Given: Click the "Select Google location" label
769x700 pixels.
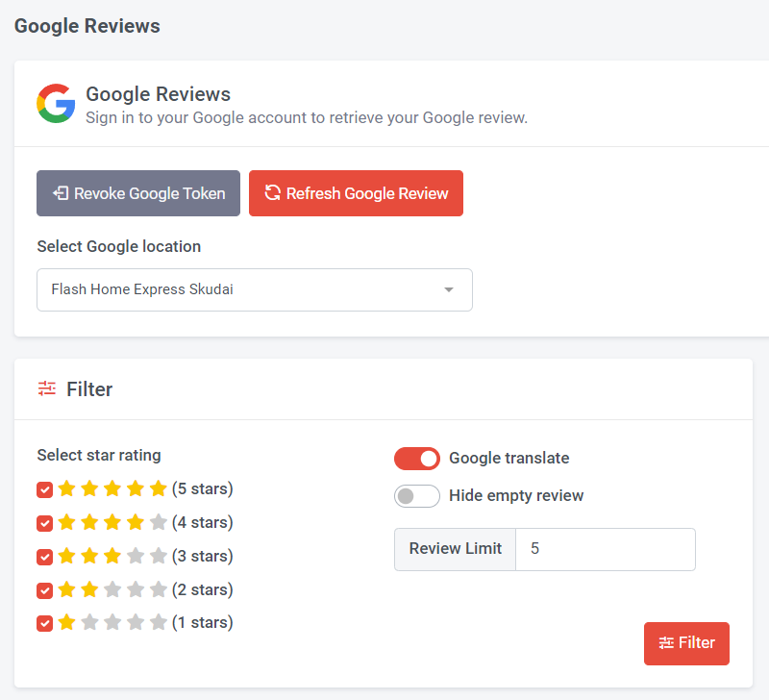Looking at the screenshot, I should [119, 246].
